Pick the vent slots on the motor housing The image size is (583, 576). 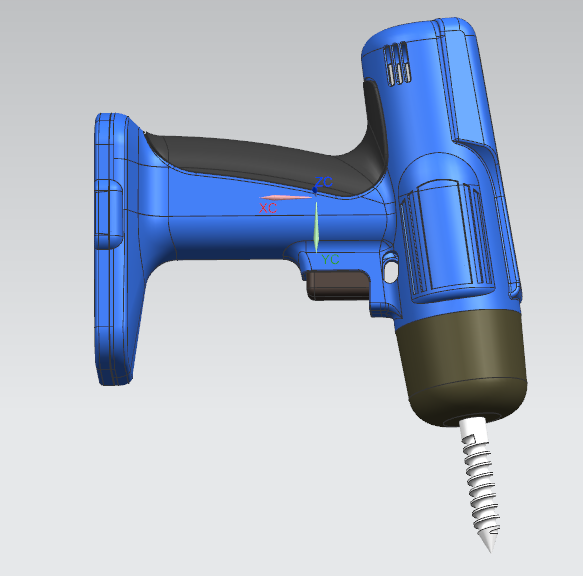click(x=397, y=64)
